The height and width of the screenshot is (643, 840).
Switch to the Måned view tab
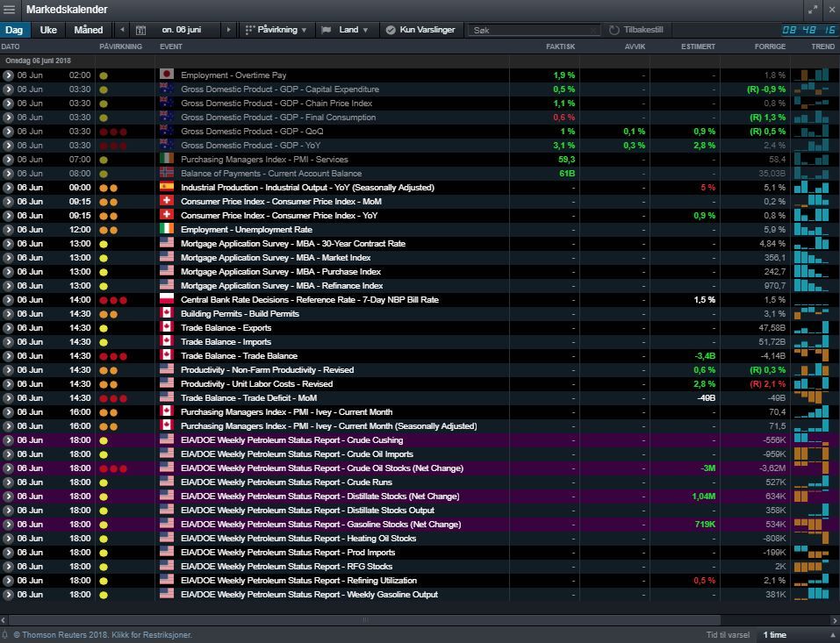(x=89, y=30)
